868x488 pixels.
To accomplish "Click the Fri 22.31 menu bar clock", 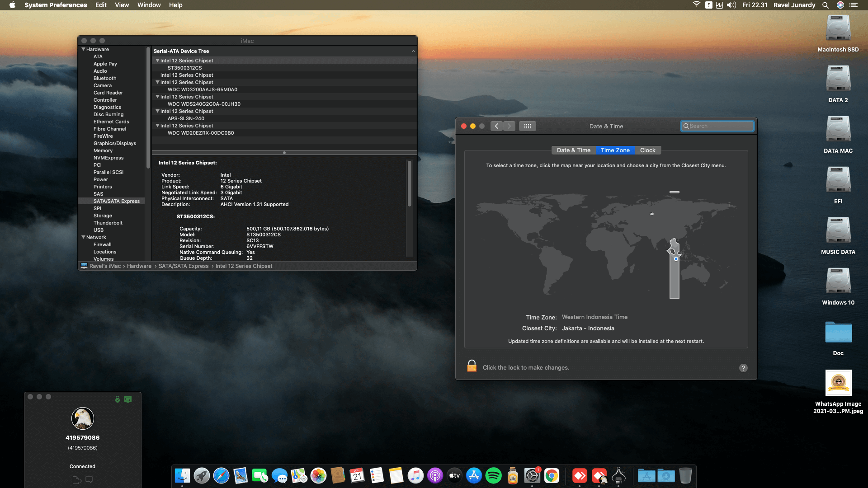I will pos(755,5).
